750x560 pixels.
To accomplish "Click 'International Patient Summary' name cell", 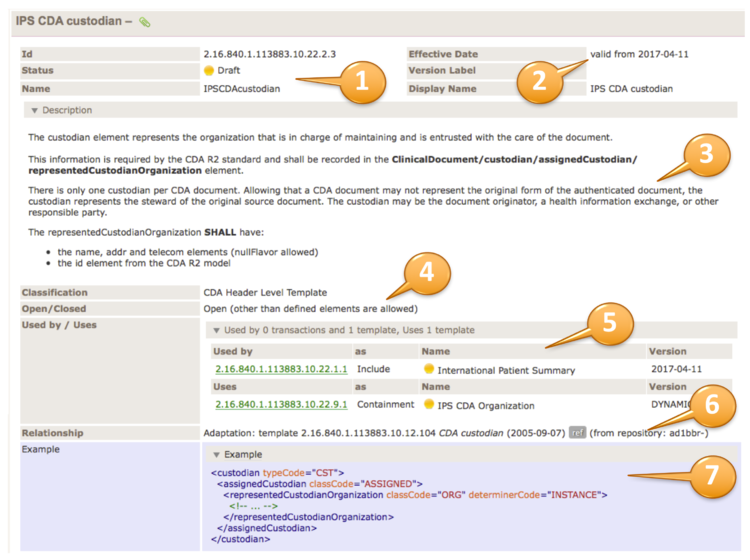I will pos(506,371).
